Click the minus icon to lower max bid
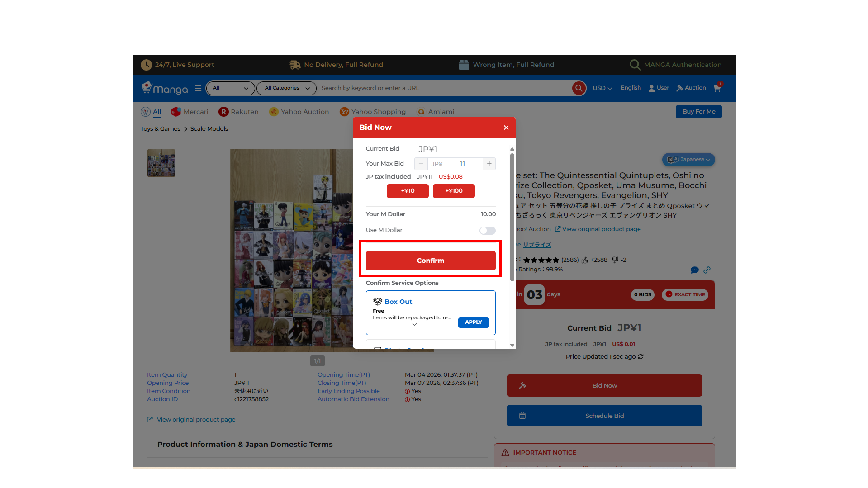 click(421, 164)
